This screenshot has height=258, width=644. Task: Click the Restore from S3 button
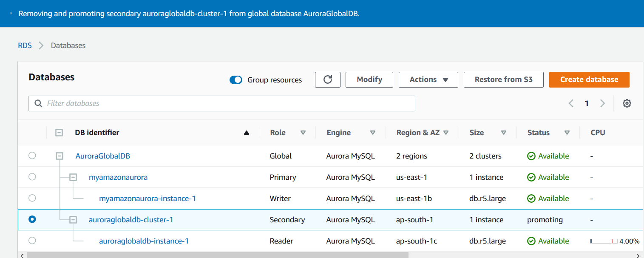(503, 79)
